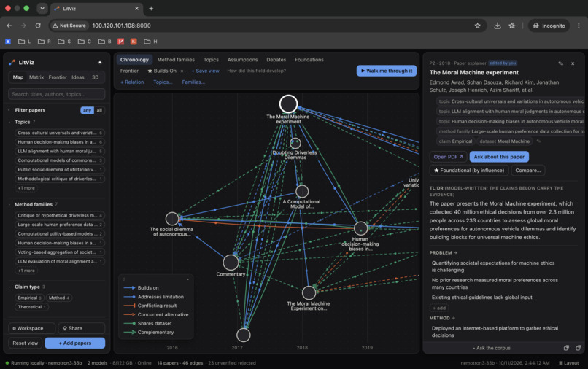This screenshot has width=588, height=369.
Task: Click the Ask the corpus bar
Action: click(x=492, y=348)
